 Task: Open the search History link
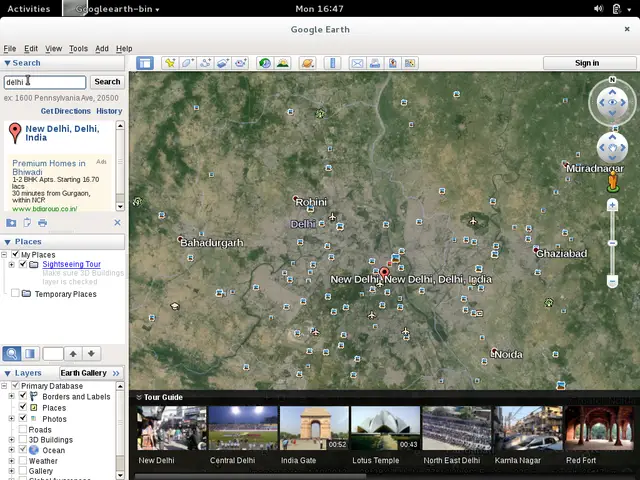click(x=109, y=111)
